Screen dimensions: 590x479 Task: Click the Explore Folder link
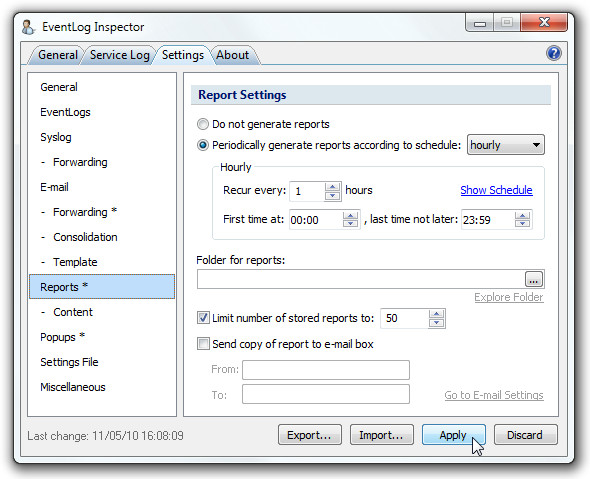tap(509, 297)
